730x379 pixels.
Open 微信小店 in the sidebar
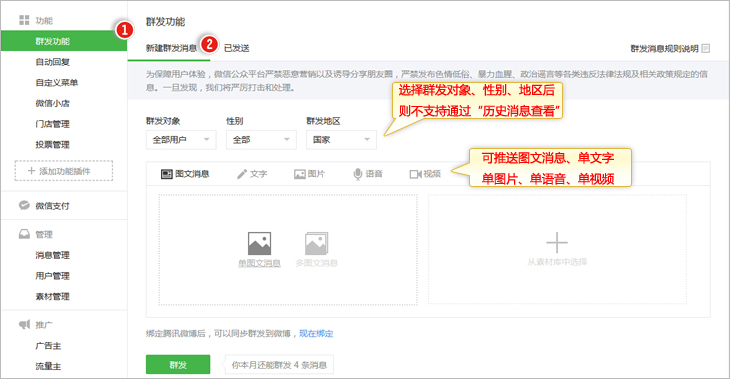coord(53,103)
